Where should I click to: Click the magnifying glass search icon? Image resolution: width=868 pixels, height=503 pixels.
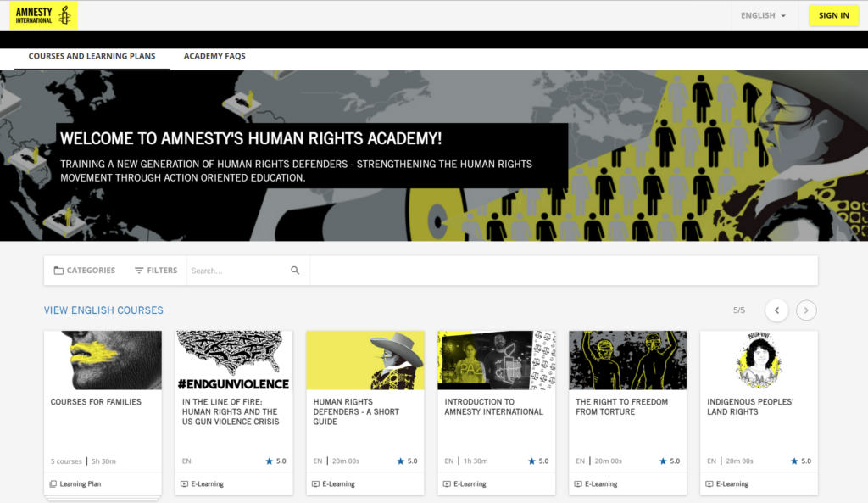[295, 271]
